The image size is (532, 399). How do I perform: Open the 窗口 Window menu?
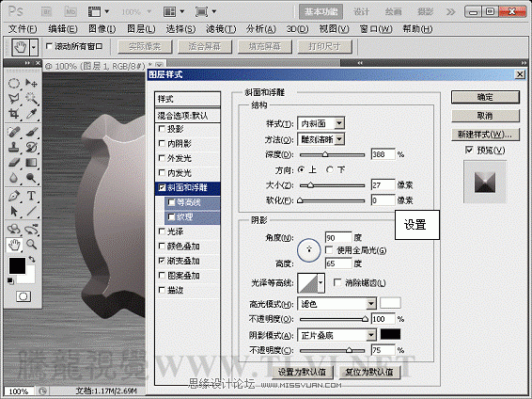376,29
